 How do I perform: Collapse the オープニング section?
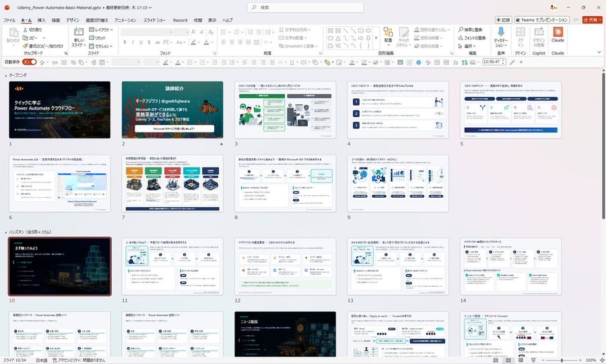point(5,75)
